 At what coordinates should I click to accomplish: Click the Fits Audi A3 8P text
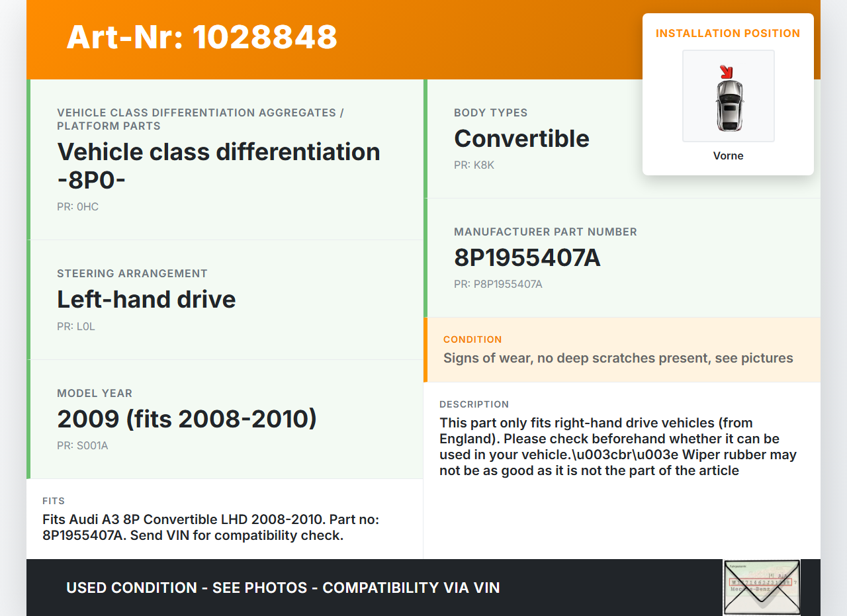tap(210, 527)
